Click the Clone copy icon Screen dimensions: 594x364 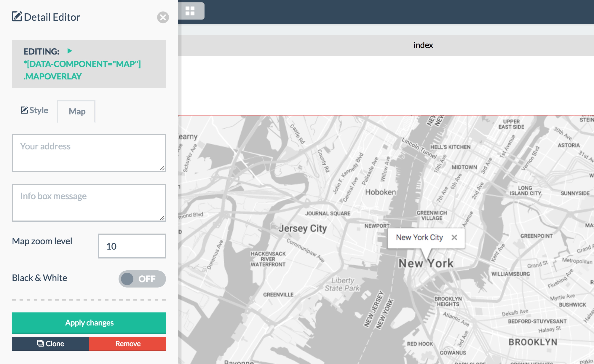pos(40,343)
